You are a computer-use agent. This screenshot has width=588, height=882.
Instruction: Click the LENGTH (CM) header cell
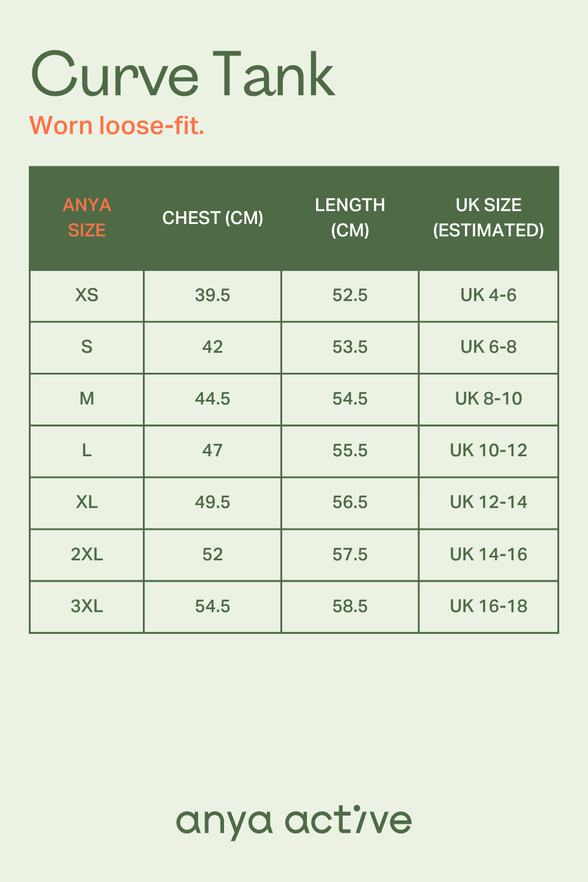tap(350, 218)
